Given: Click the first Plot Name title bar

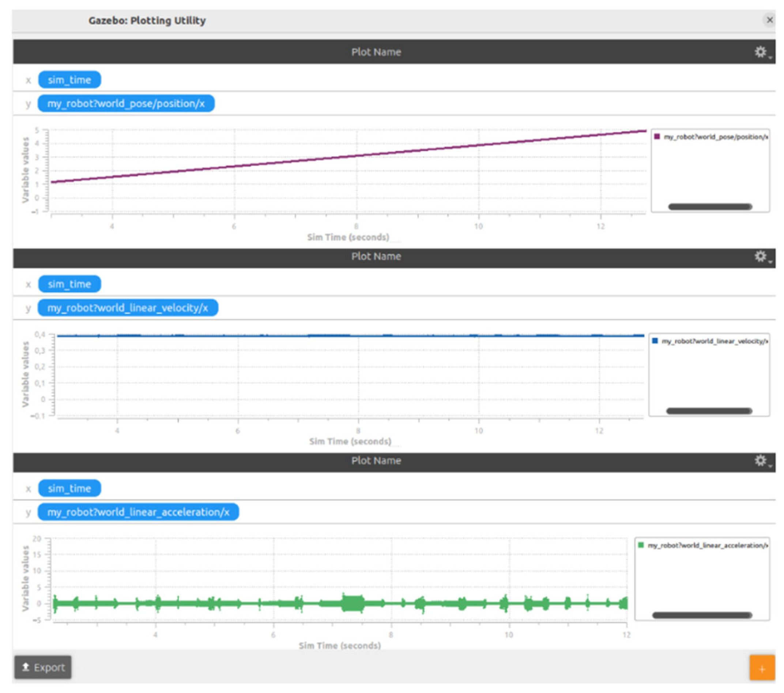Looking at the screenshot, I should (x=376, y=52).
